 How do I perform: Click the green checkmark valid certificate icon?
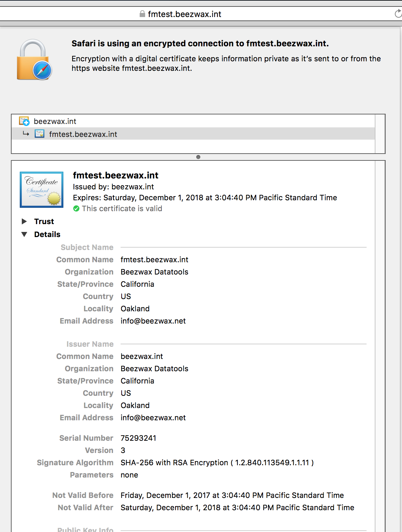(76, 208)
